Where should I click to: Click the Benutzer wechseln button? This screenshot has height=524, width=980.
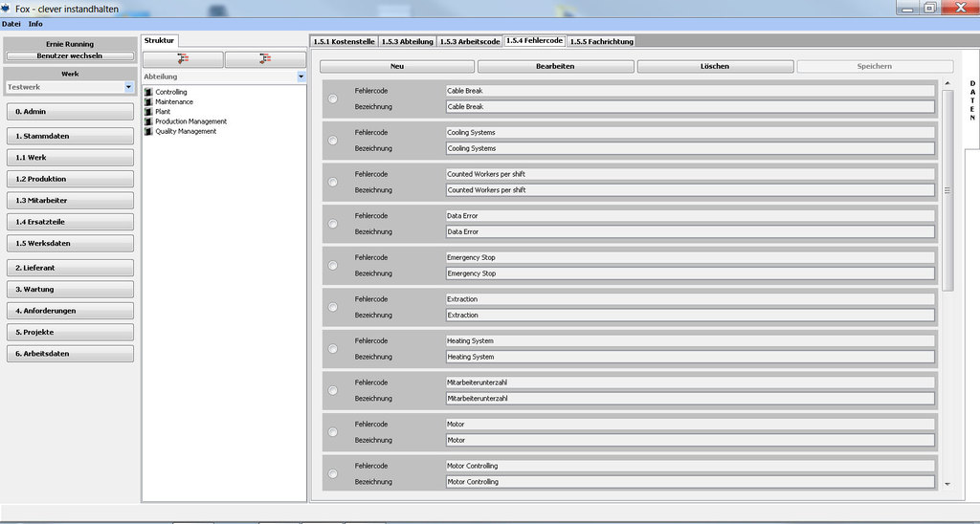(x=70, y=55)
